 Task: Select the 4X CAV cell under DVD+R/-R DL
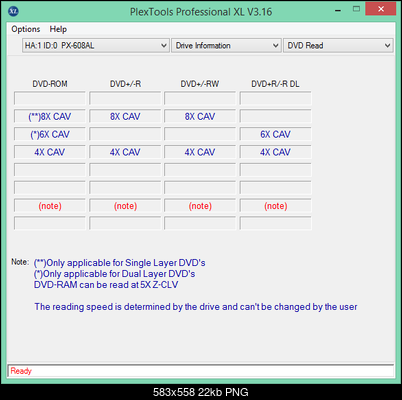point(275,152)
